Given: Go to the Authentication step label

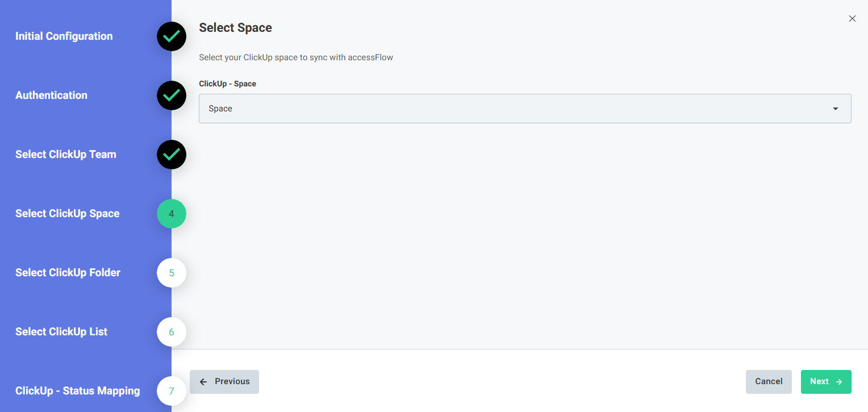Looking at the screenshot, I should click(52, 95).
